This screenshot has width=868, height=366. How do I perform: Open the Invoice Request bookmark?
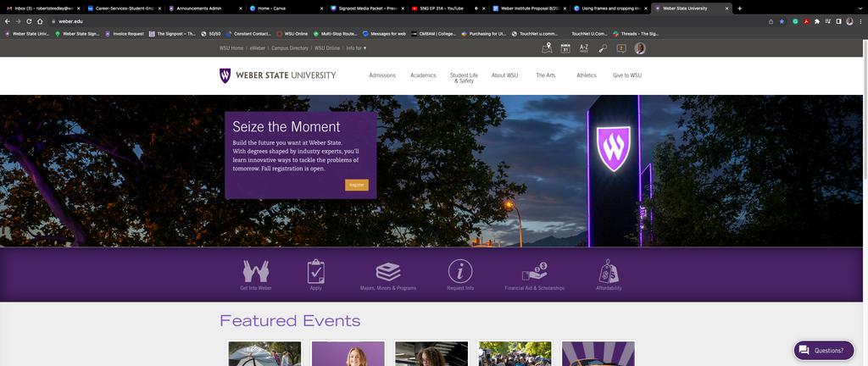coord(125,34)
